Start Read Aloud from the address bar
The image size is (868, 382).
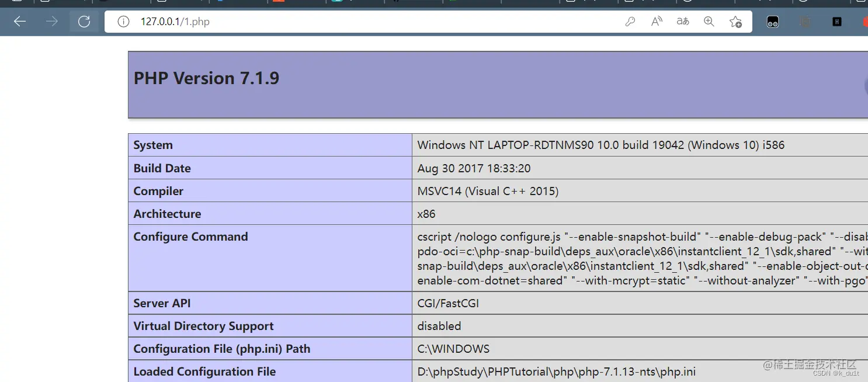coord(657,22)
